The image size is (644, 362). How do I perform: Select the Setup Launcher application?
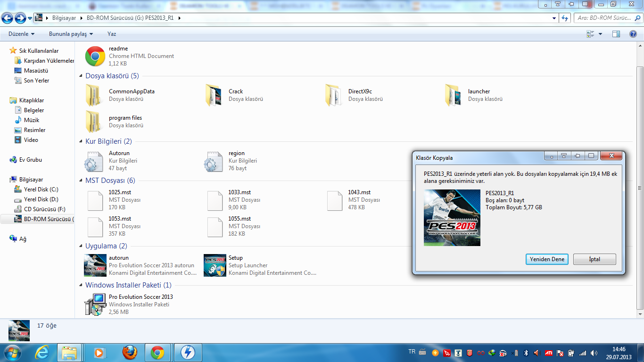[260, 265]
